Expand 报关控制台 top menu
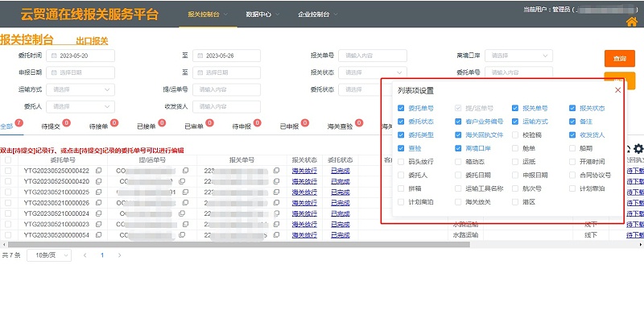Screen dimensions: 644x331 coord(208,14)
